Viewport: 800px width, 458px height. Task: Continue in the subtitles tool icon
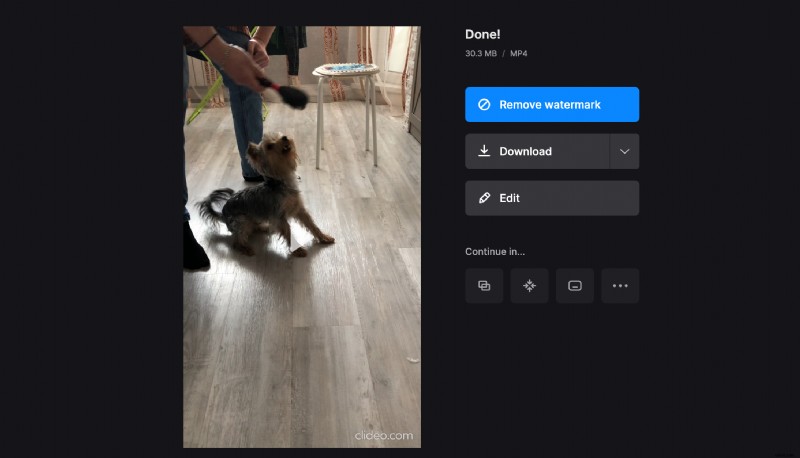575,286
